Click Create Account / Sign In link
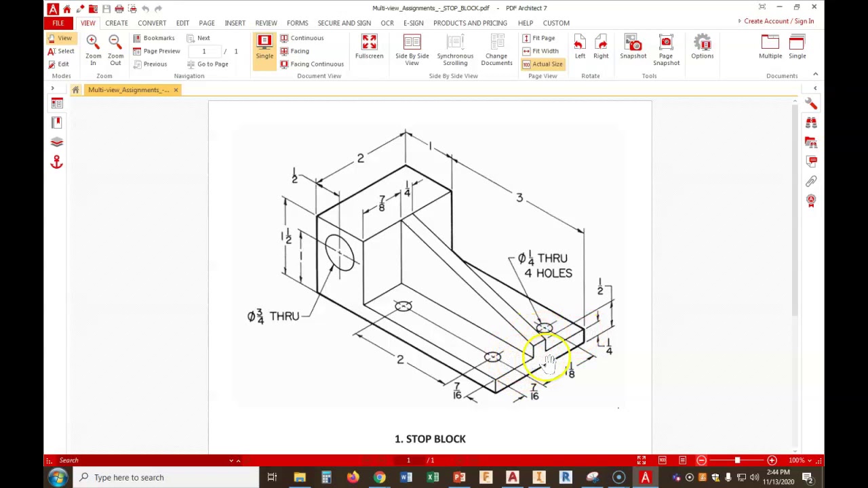 (778, 21)
